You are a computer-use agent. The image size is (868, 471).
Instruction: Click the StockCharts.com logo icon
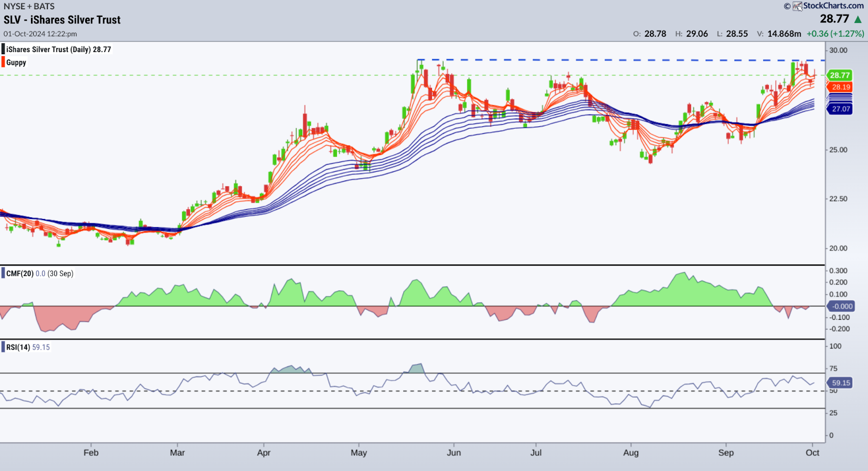coord(797,6)
